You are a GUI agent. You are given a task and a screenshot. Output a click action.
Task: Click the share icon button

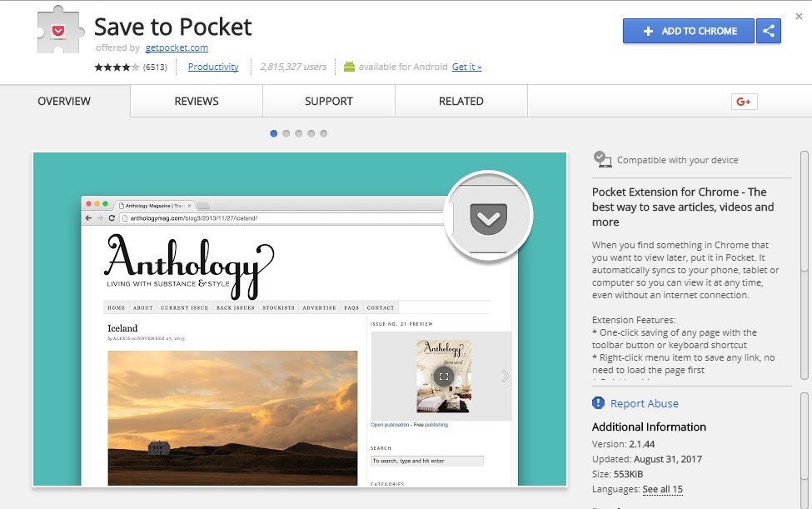[769, 31]
